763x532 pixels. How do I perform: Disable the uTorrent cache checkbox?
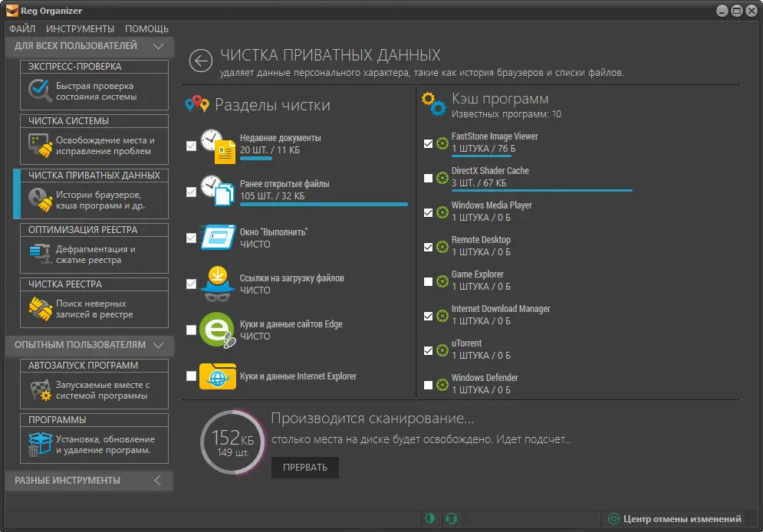click(428, 349)
